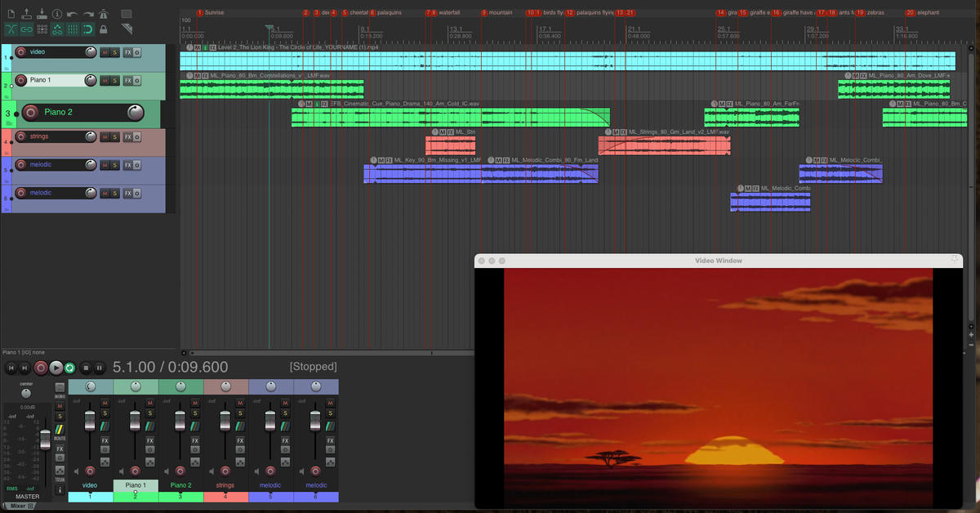Toggle the transport Repeat loop button
This screenshot has width=980, height=513.
click(x=70, y=368)
